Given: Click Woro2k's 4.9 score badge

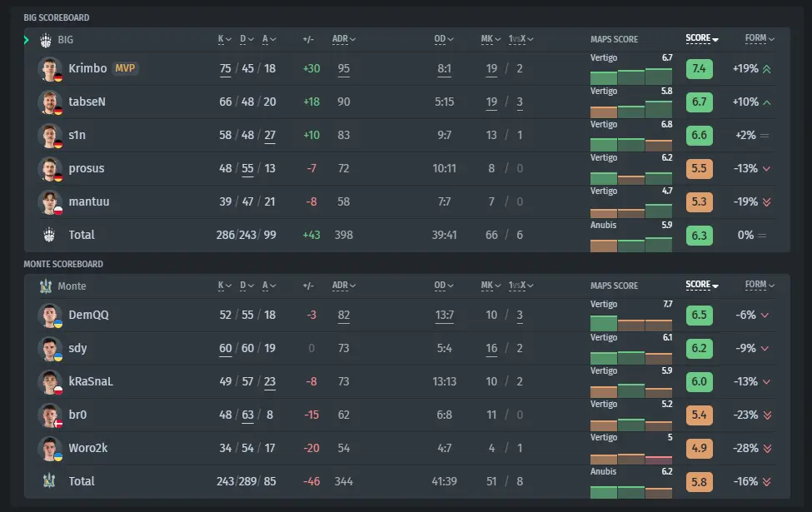Looking at the screenshot, I should click(699, 449).
